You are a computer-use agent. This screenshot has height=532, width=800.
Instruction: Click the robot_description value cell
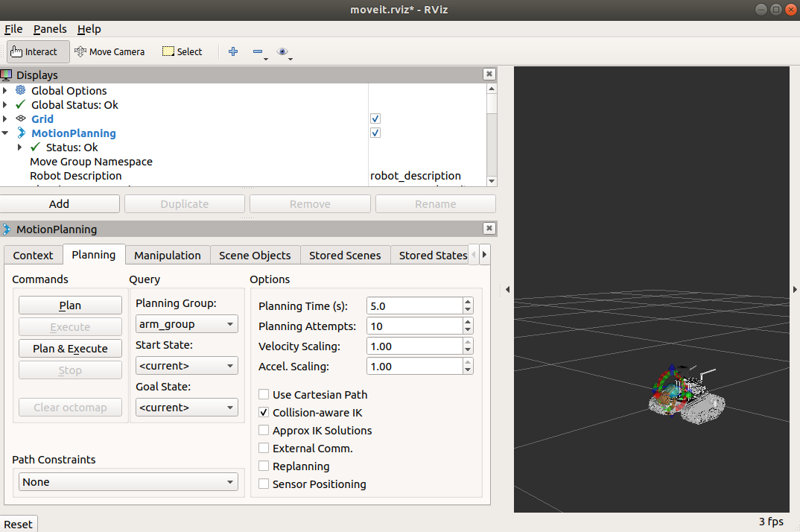click(427, 176)
